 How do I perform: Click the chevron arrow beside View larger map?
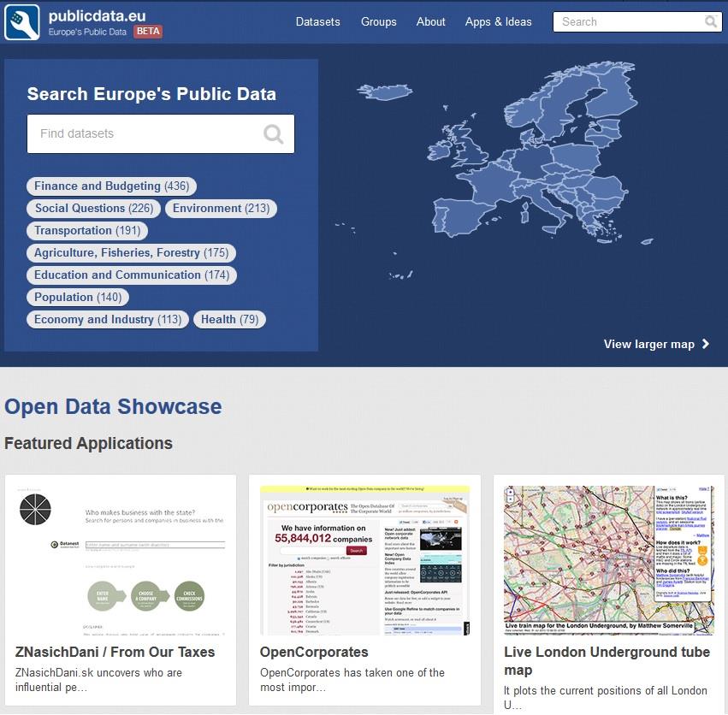point(706,344)
